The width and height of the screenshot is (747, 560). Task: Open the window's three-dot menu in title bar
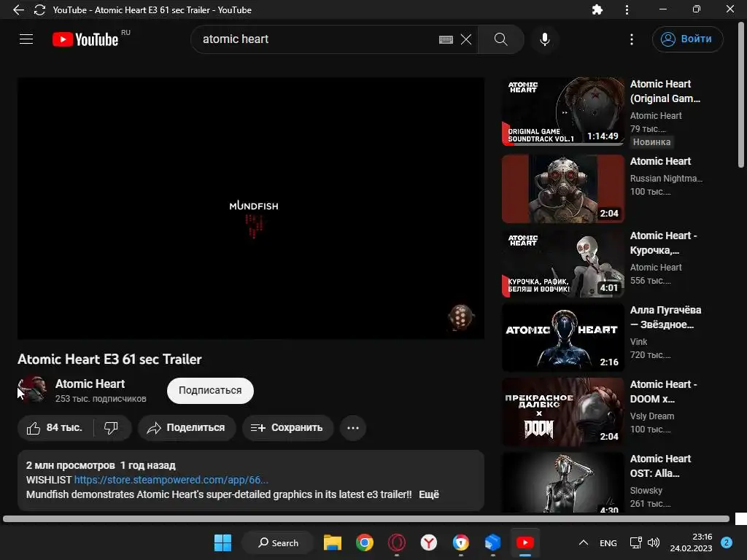point(627,9)
